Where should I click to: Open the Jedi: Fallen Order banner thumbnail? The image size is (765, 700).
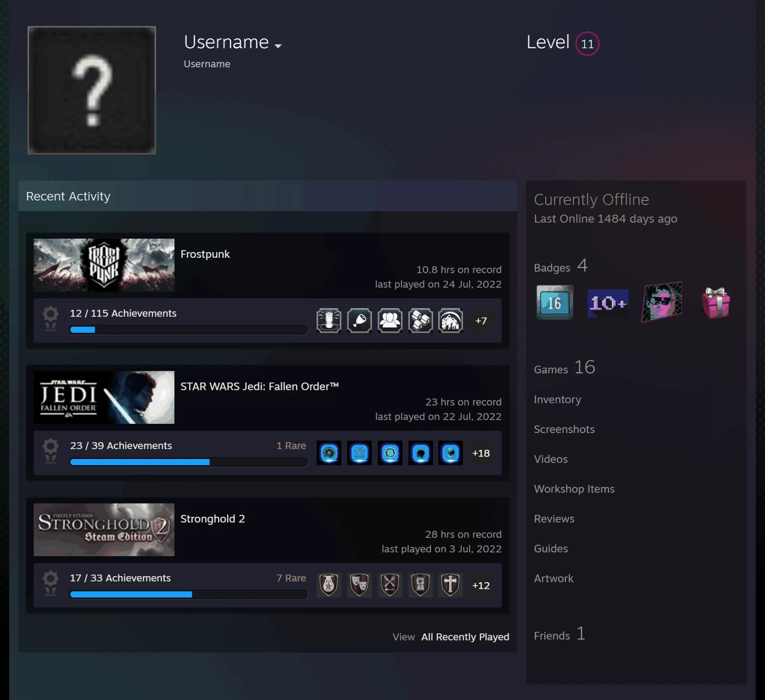click(104, 397)
